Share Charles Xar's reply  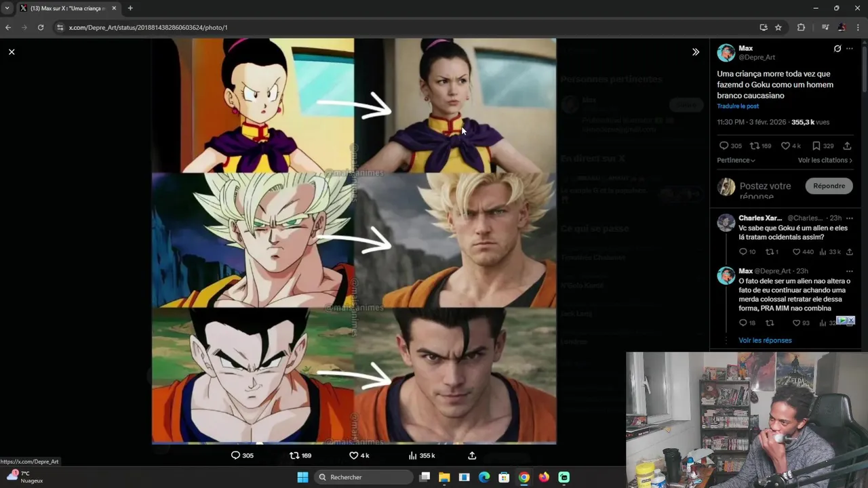(850, 252)
